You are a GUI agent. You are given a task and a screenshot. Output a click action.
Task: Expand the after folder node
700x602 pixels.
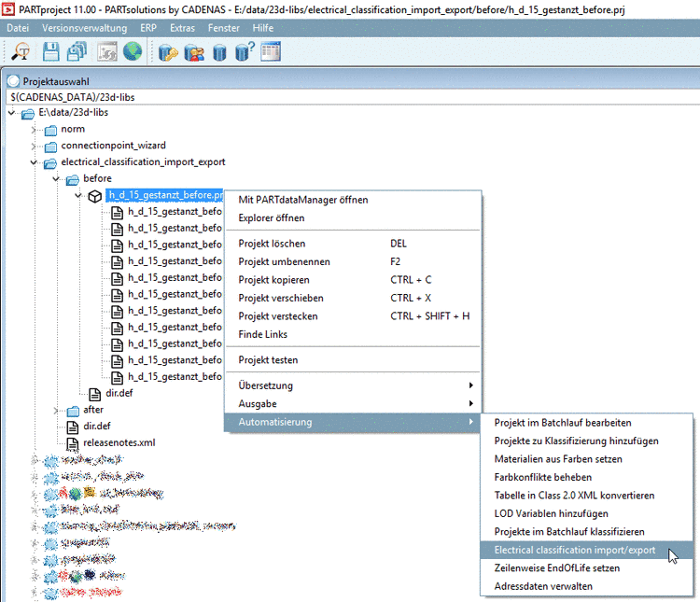click(56, 411)
